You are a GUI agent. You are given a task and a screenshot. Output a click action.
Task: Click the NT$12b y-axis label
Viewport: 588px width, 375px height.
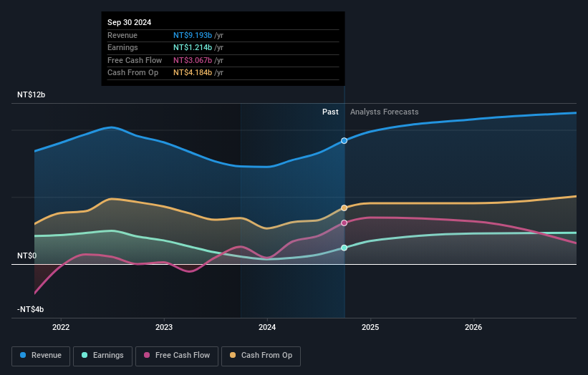click(31, 94)
